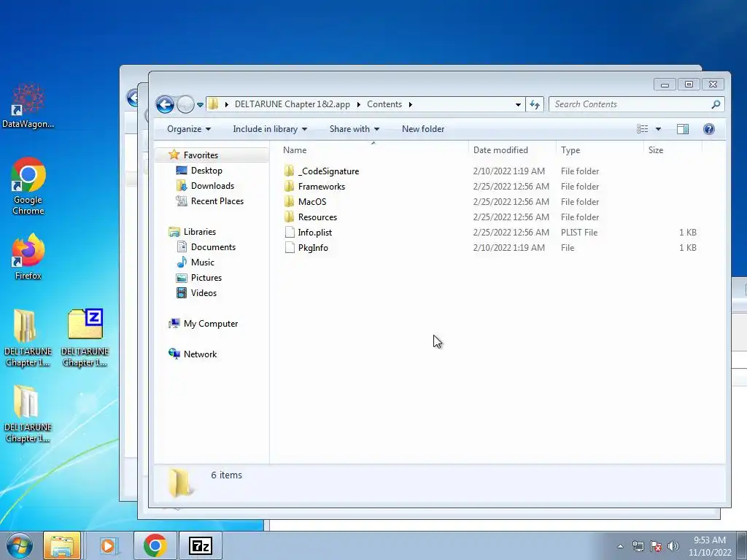The image size is (747, 560).
Task: Refresh the Contents folder view
Action: click(x=535, y=104)
